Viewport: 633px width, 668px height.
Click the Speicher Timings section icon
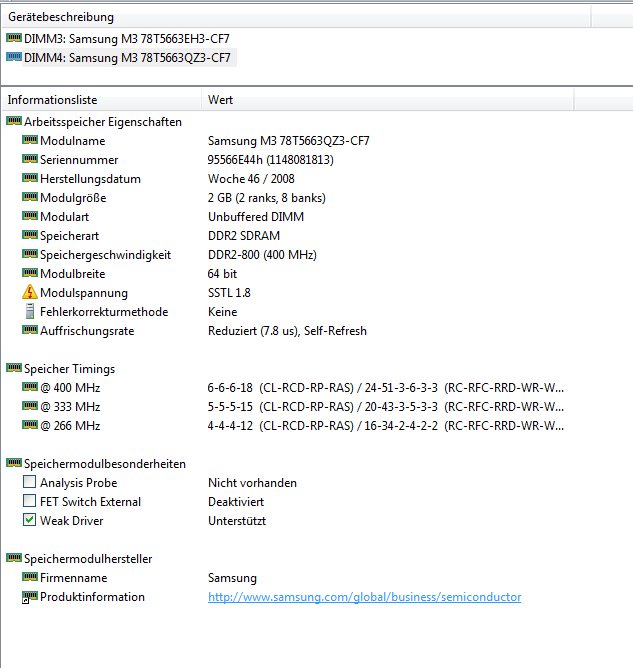coord(14,368)
